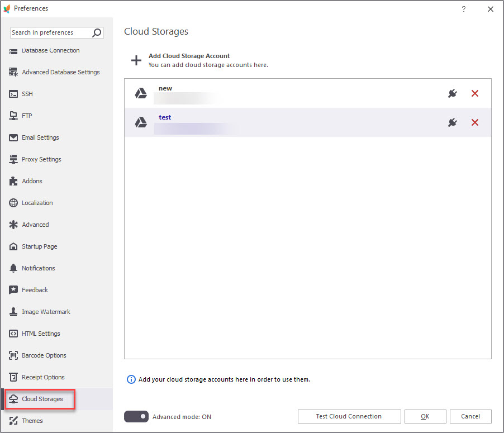Click Google Drive icon for 'test' account
504x433 pixels.
pos(141,122)
